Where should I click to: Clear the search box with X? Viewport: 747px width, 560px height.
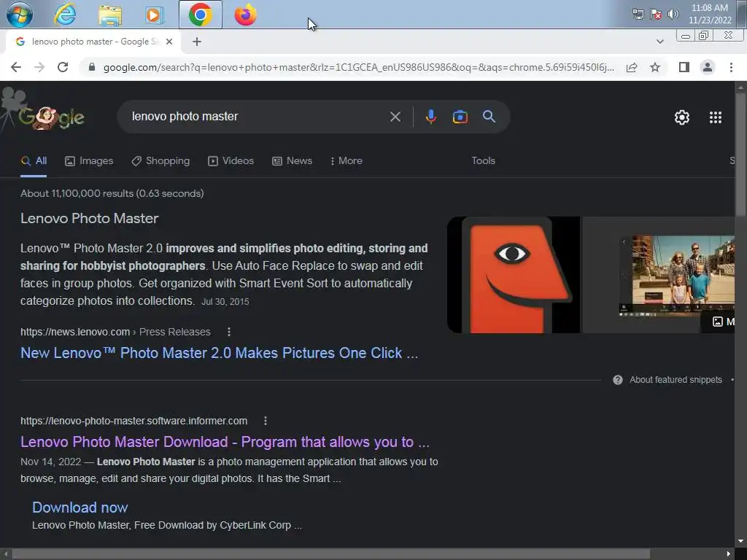click(x=395, y=117)
